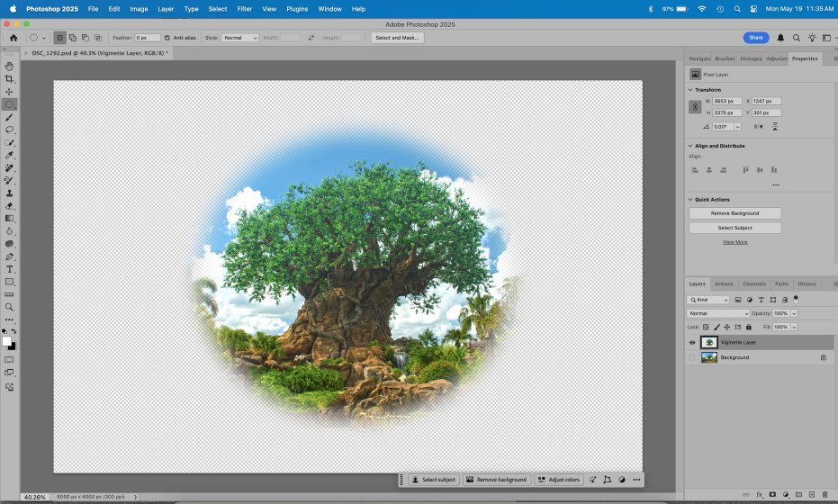The width and height of the screenshot is (838, 504).
Task: Click the Home icon in options bar
Action: pyautogui.click(x=14, y=38)
